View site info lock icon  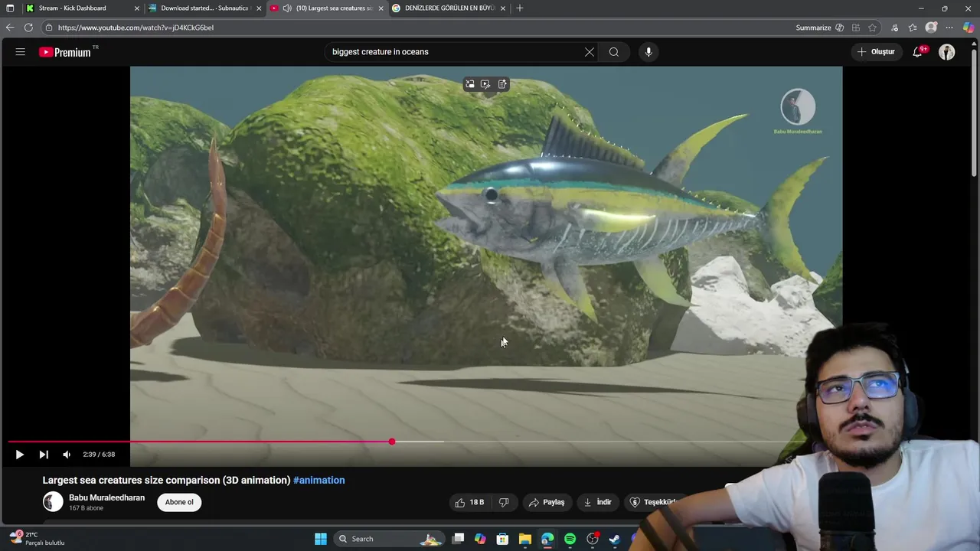[x=48, y=28]
